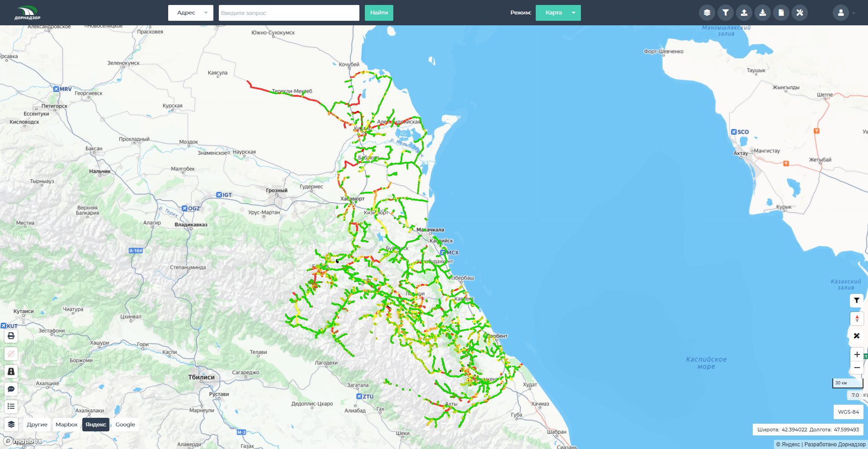Click the Каспийское море label
This screenshot has height=449, width=868.
[x=706, y=363]
